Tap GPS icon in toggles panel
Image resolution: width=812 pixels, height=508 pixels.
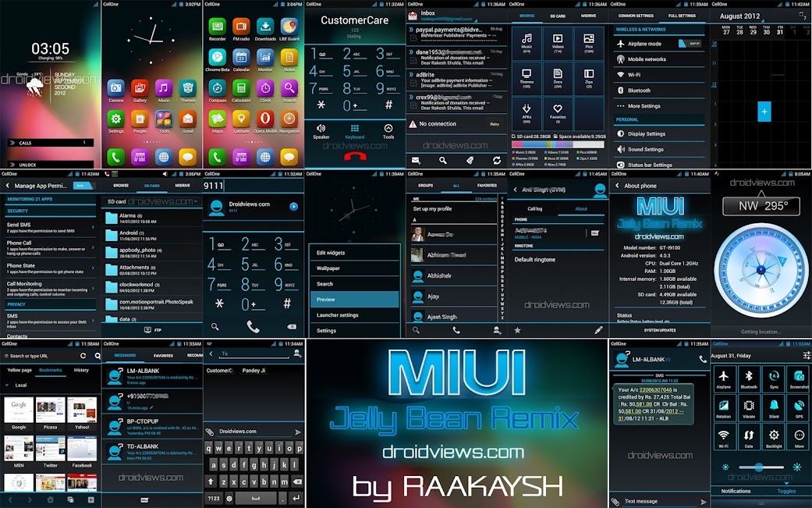pos(799,407)
